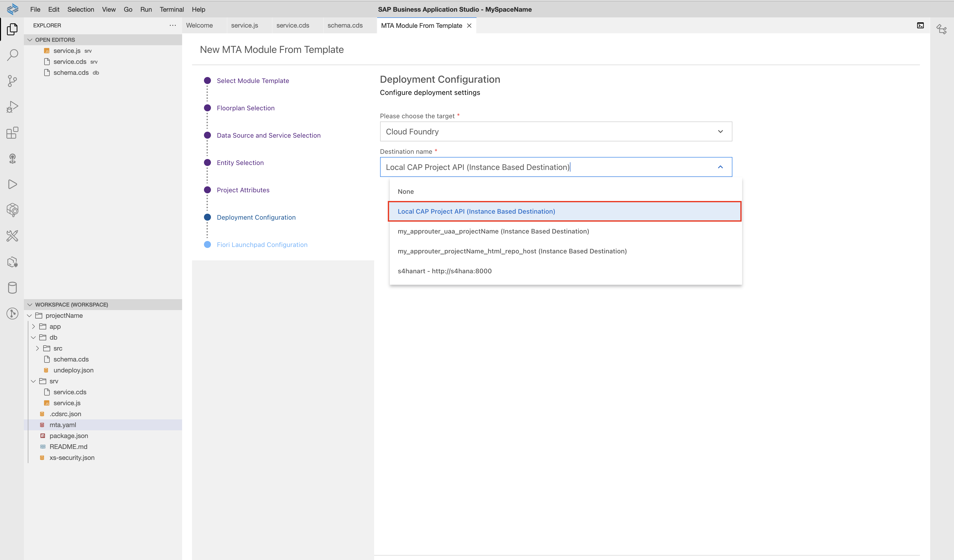Select None destination option

point(566,192)
